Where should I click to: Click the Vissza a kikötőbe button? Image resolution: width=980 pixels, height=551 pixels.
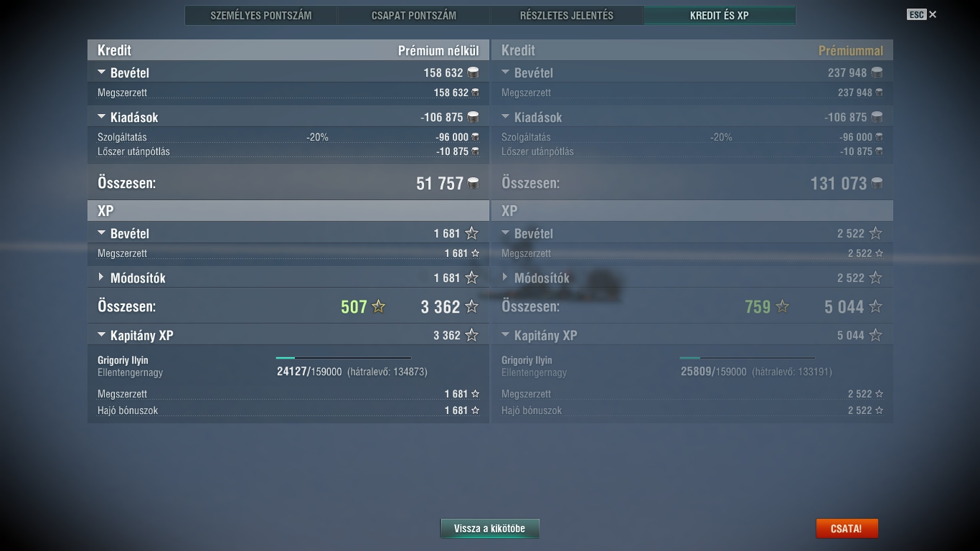click(489, 529)
